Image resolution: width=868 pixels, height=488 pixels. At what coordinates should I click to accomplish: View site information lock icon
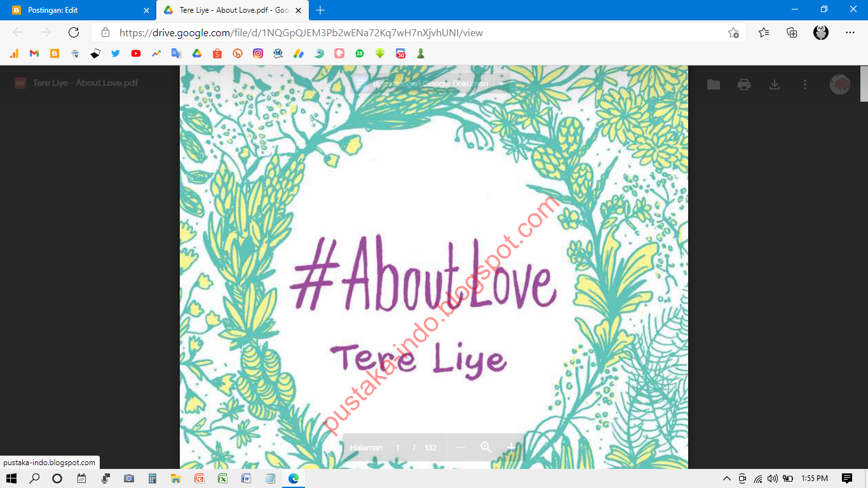[105, 32]
